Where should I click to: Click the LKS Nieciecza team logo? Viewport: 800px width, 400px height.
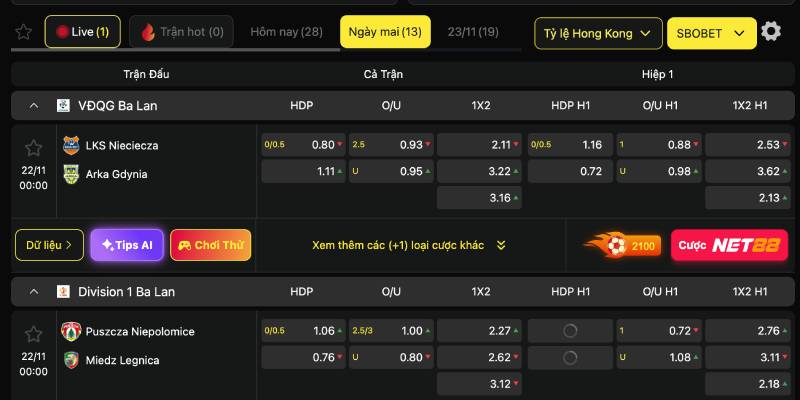pyautogui.click(x=70, y=145)
